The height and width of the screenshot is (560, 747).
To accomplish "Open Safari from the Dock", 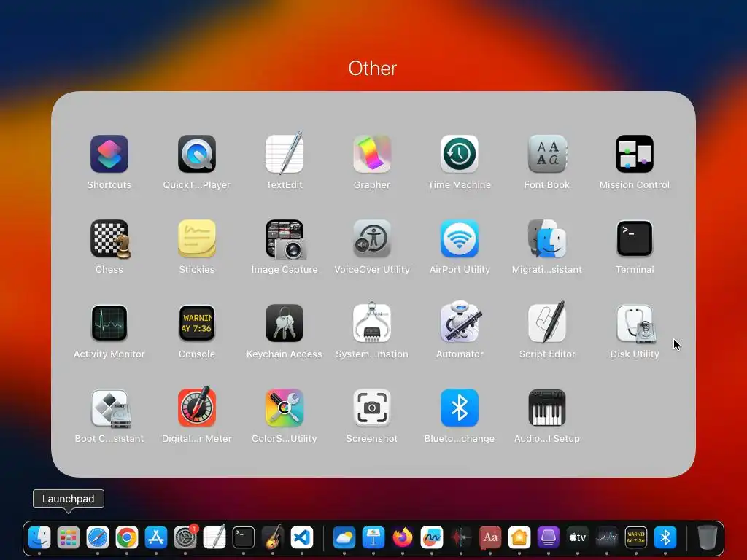I will click(98, 538).
